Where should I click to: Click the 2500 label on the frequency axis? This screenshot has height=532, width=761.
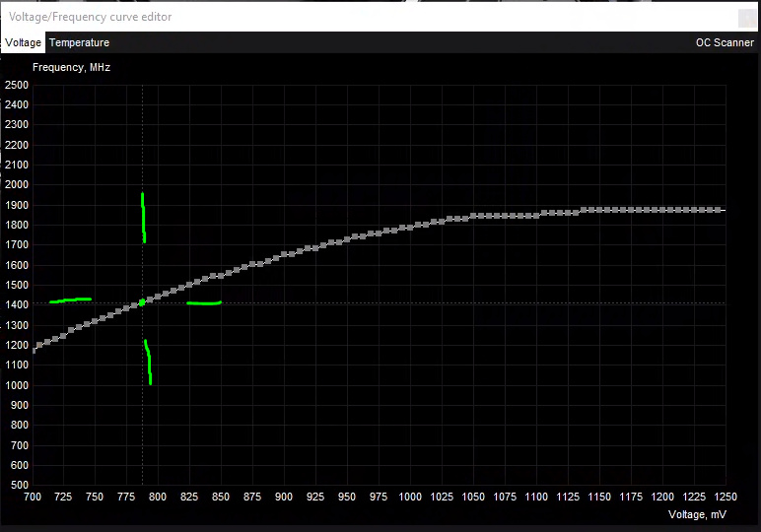(x=17, y=86)
